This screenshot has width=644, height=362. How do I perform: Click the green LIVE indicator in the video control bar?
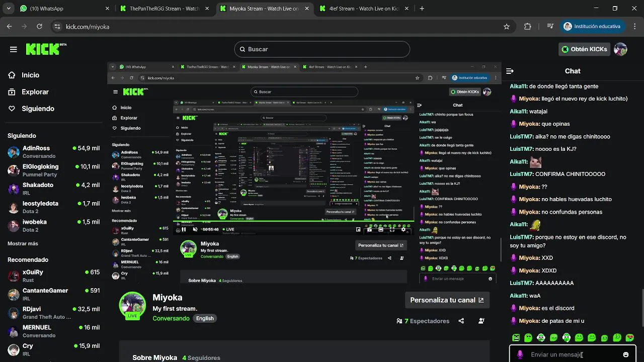[227, 229]
